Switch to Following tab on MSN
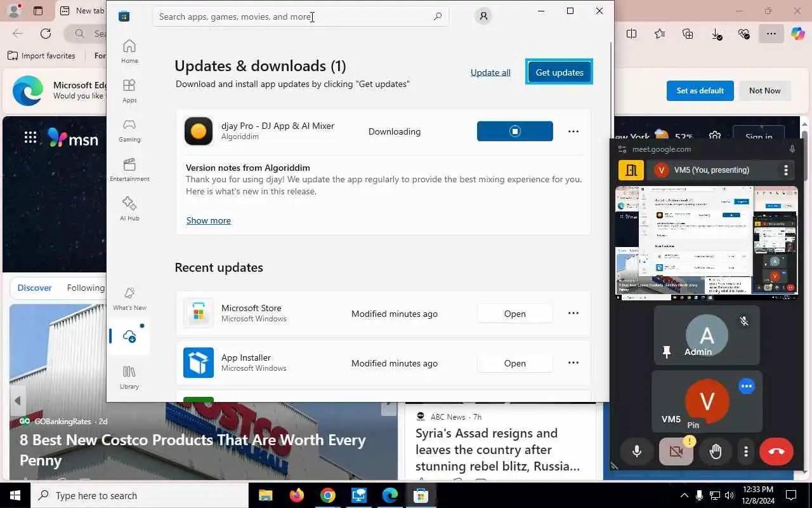This screenshot has height=508, width=812. pyautogui.click(x=86, y=288)
